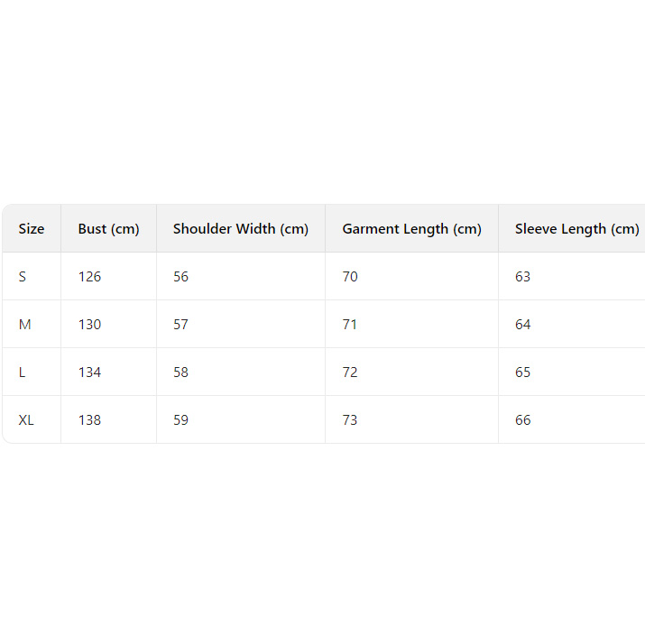Click bust value 126
The image size is (645, 644).
pyautogui.click(x=89, y=277)
